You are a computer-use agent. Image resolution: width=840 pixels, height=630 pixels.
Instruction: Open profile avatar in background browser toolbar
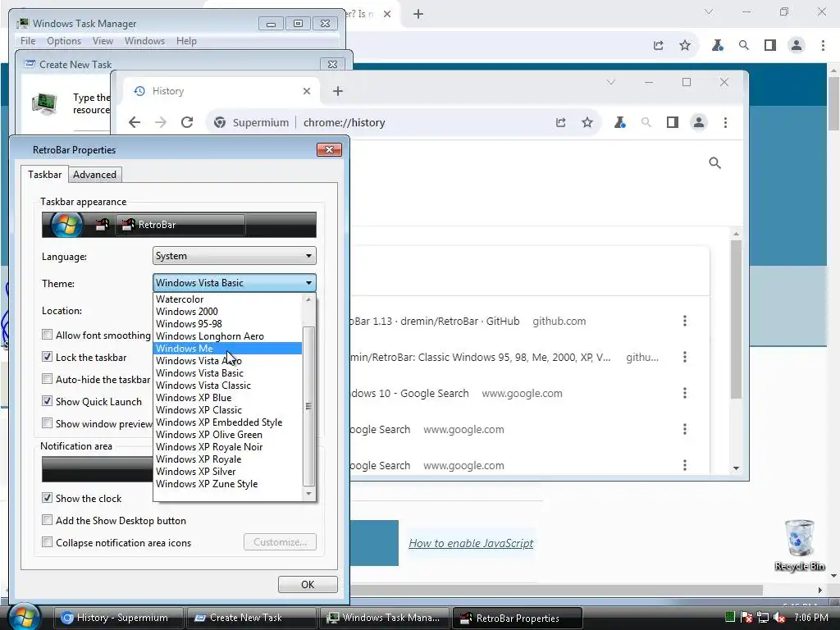(x=797, y=46)
